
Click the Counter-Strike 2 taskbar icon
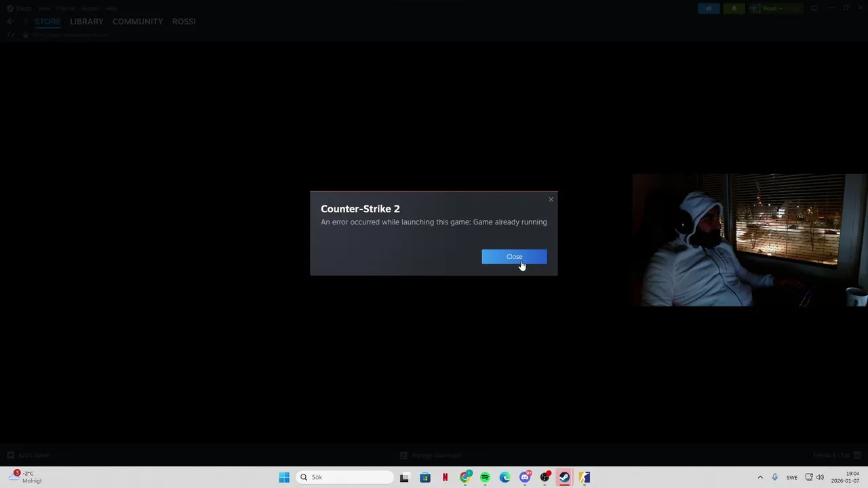pyautogui.click(x=585, y=477)
